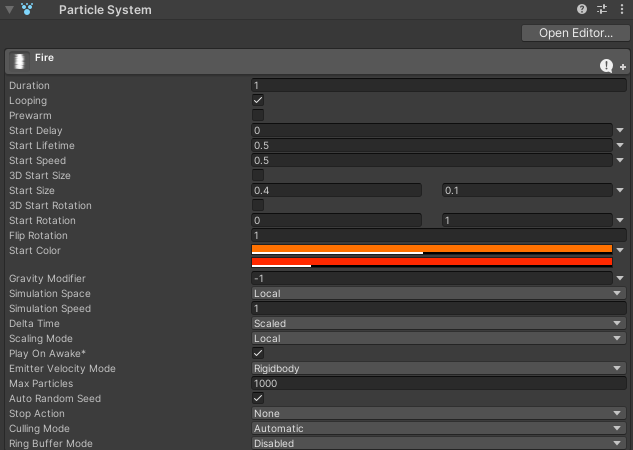Image resolution: width=633 pixels, height=450 pixels.
Task: Enable the 3D Start Size checkbox
Action: click(x=258, y=176)
